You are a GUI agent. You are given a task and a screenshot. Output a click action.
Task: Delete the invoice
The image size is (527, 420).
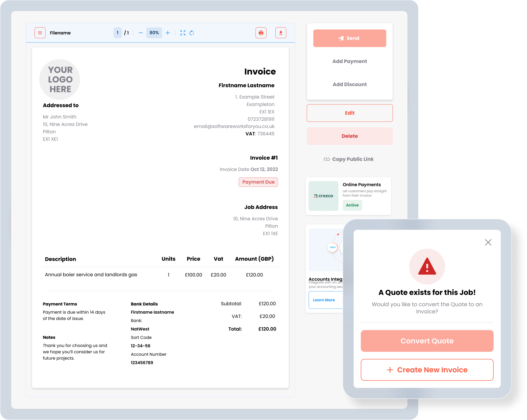click(x=349, y=136)
